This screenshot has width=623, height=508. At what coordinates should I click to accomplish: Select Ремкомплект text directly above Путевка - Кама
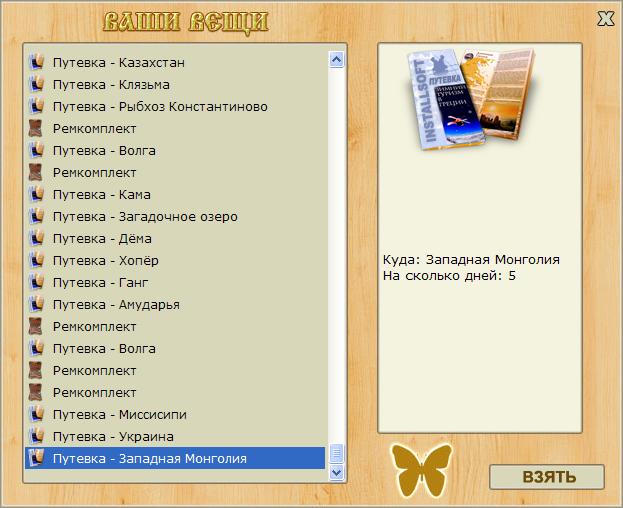95,172
